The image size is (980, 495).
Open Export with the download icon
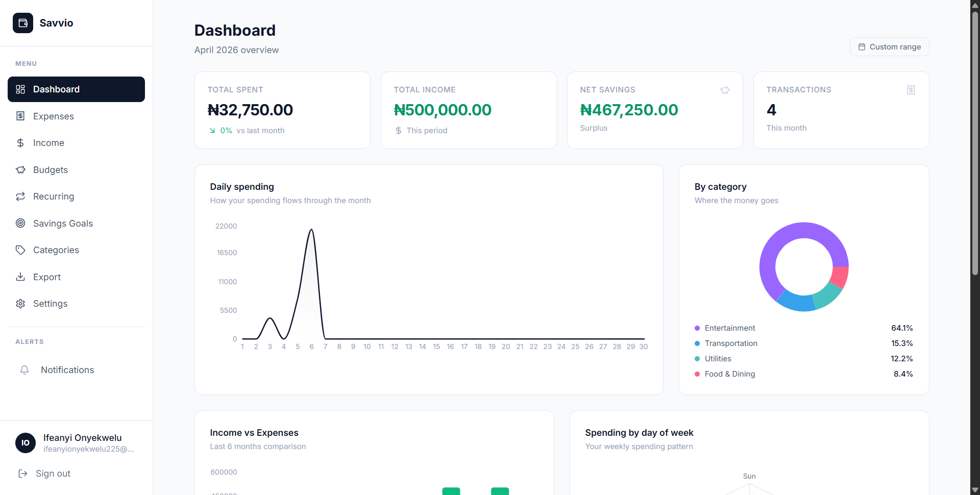tap(20, 277)
